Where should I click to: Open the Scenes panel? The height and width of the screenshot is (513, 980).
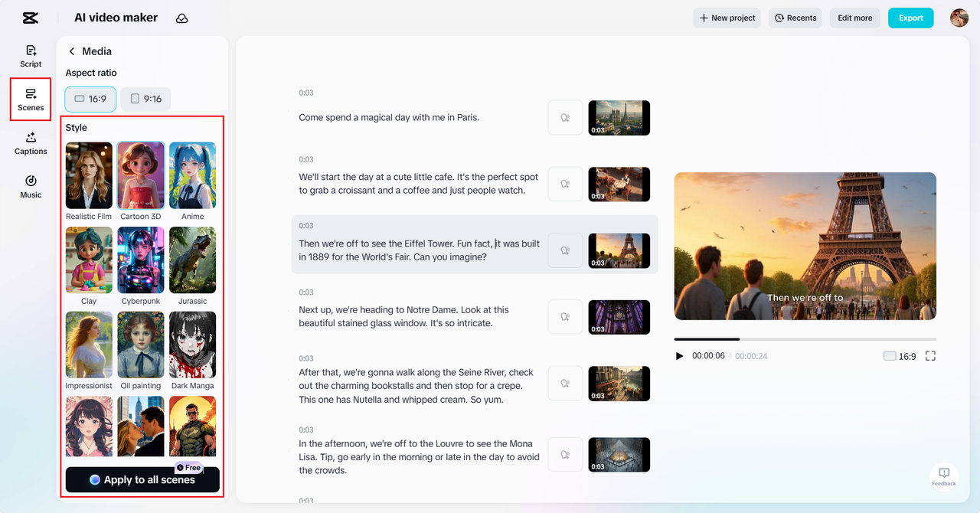[31, 100]
